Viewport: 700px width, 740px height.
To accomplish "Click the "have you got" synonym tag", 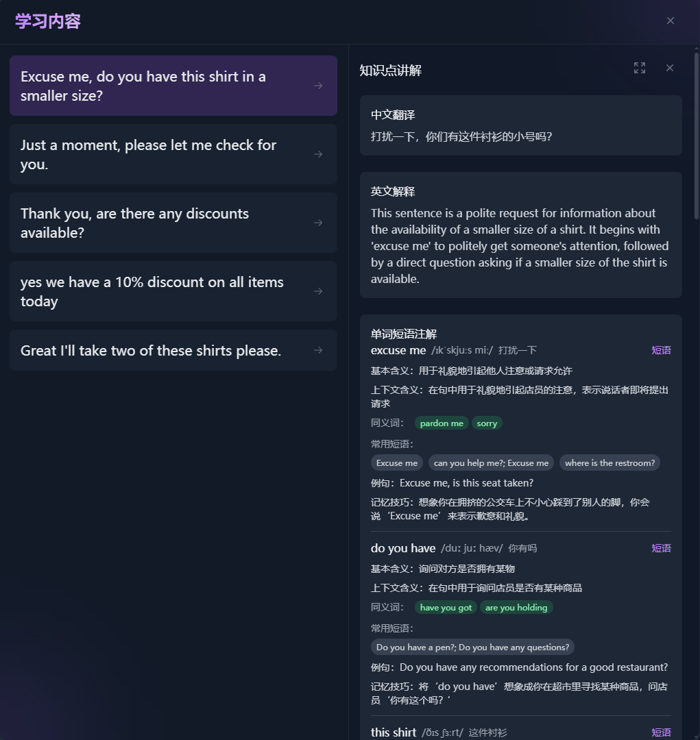I will tap(446, 607).
